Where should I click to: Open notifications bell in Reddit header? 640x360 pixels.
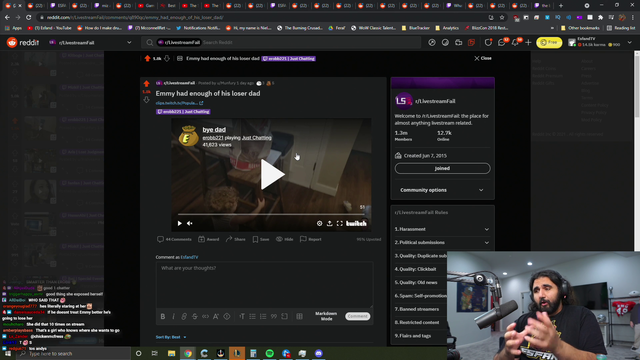coord(515,42)
